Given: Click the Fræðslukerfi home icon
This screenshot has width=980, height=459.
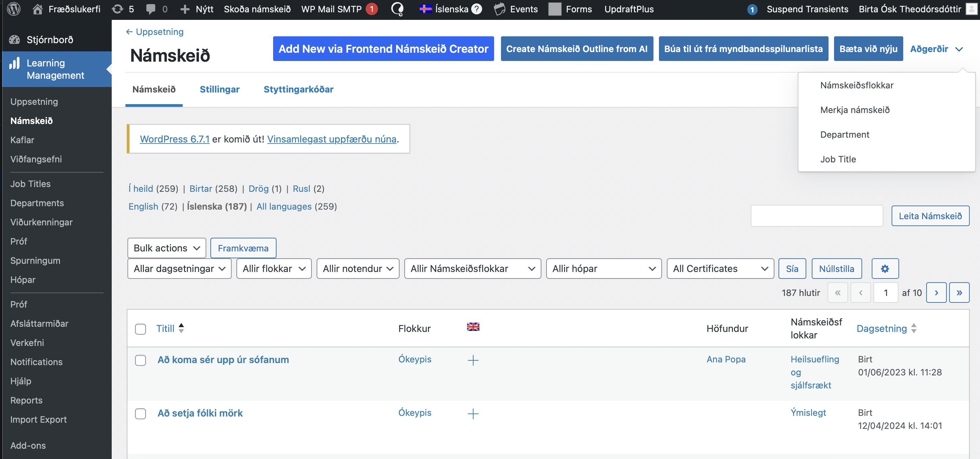Looking at the screenshot, I should pos(37,9).
